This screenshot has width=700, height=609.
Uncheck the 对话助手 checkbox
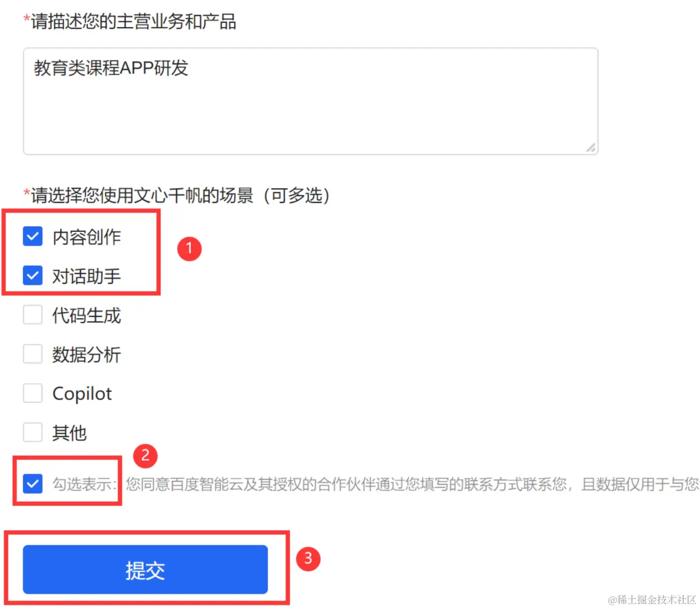33,275
